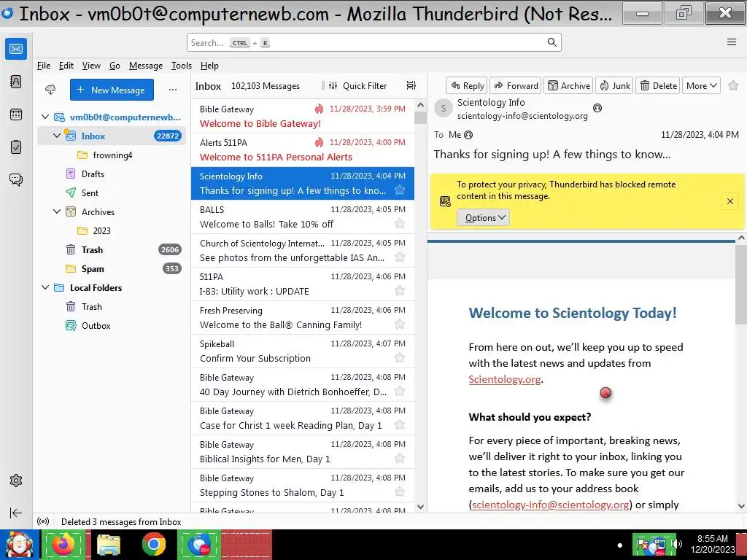Image resolution: width=747 pixels, height=560 pixels.
Task: Dismiss the remote content notification
Action: (729, 201)
